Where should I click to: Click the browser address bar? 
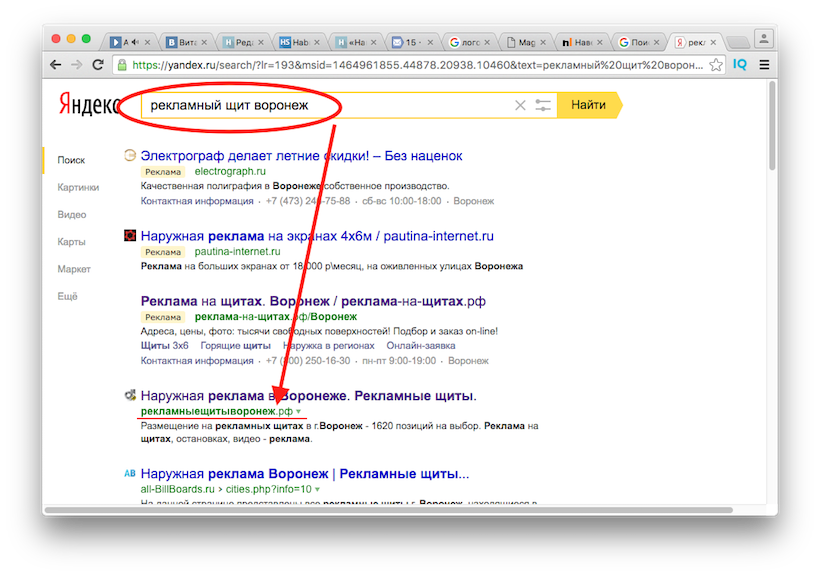pos(417,65)
